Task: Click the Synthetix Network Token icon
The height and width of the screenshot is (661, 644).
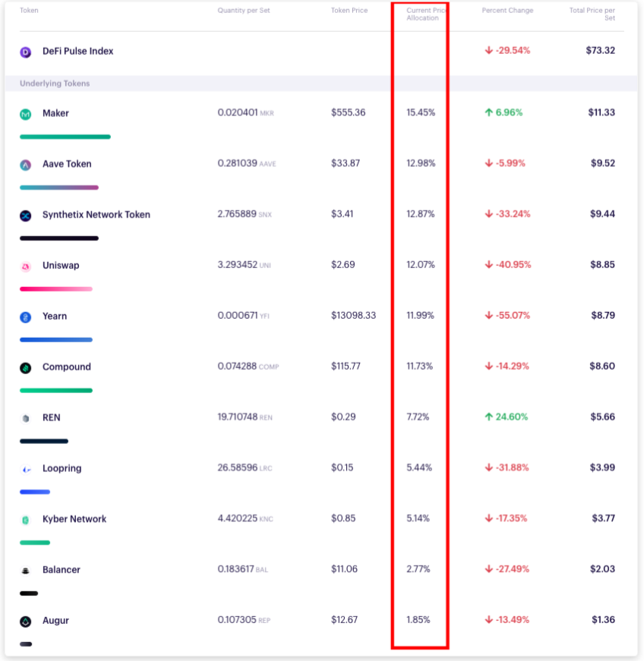Action: 26,216
